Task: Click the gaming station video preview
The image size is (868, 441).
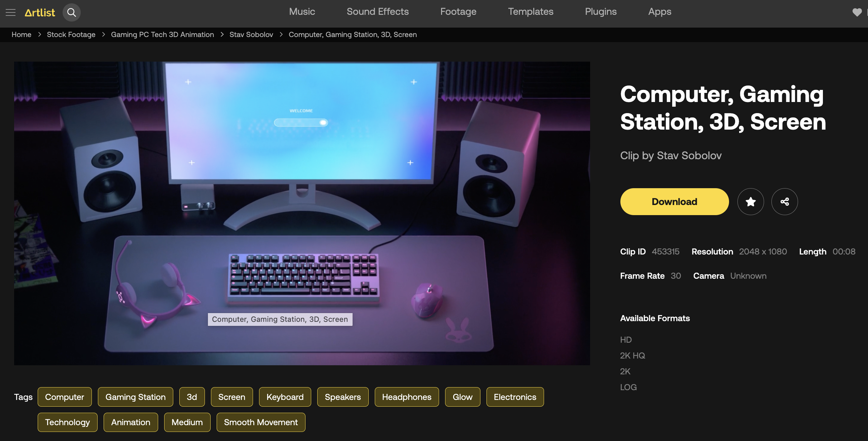Action: [302, 213]
